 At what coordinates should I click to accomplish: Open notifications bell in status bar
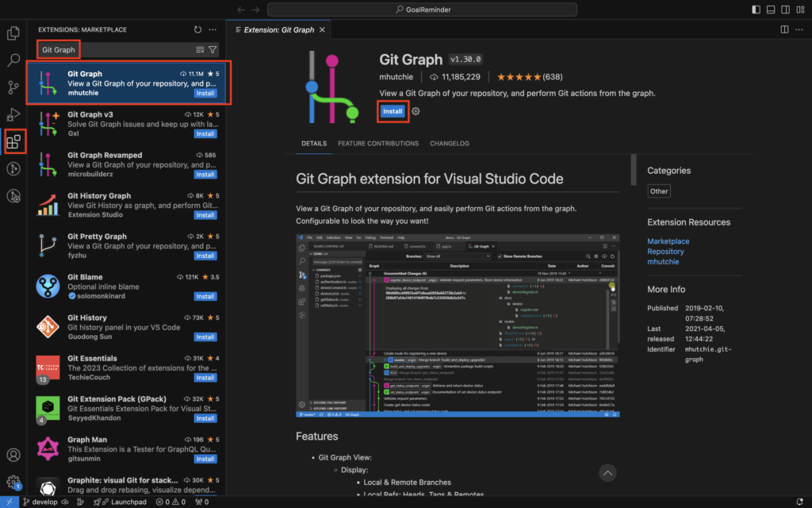[x=800, y=502]
